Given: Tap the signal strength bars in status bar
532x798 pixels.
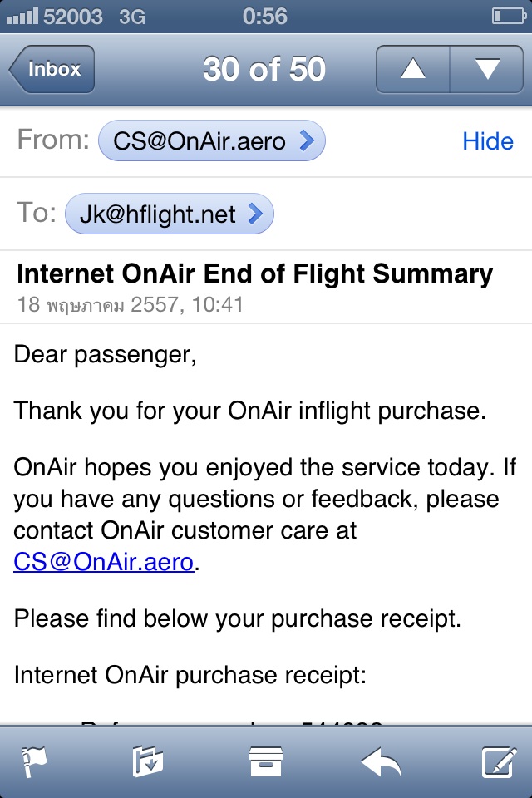Looking at the screenshot, I should 22,17.
